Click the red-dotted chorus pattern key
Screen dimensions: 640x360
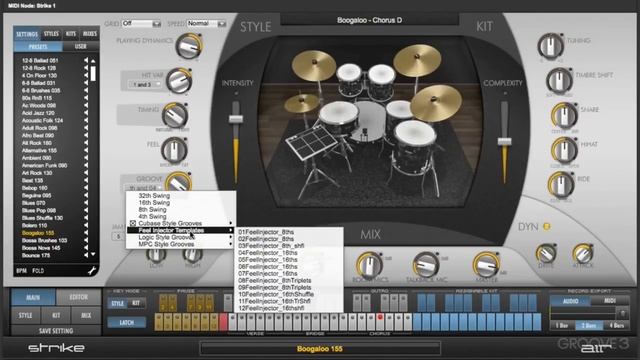point(380,322)
